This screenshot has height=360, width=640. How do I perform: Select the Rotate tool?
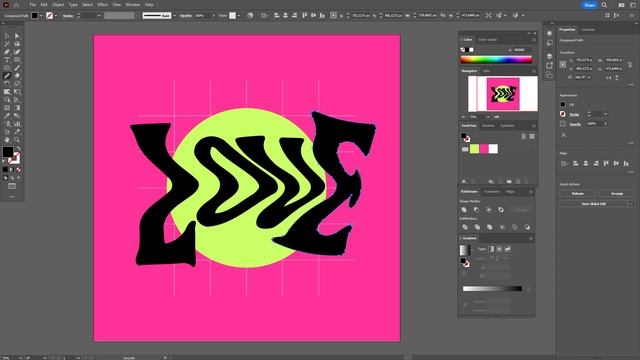(7, 84)
